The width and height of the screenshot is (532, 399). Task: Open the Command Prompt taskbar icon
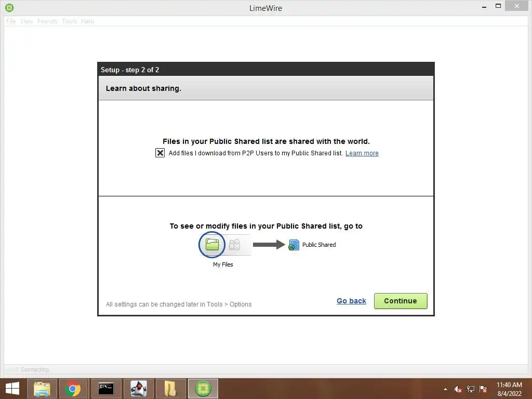tap(106, 389)
